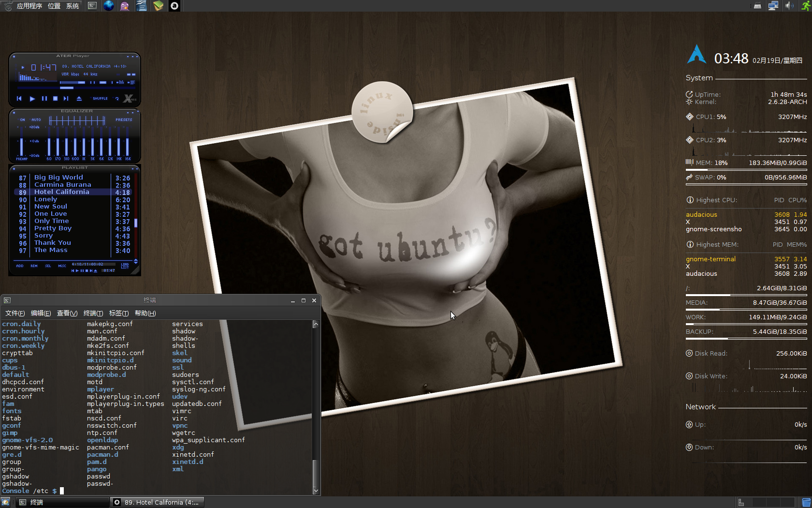Screen dimensions: 812x508
Task: Open terminal 标签(T) menu
Action: (119, 313)
